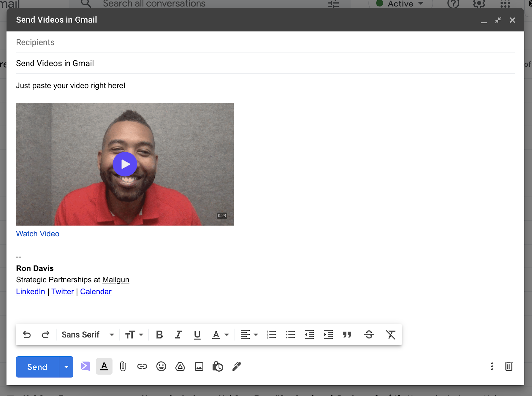Click the Recipients field

(265, 42)
